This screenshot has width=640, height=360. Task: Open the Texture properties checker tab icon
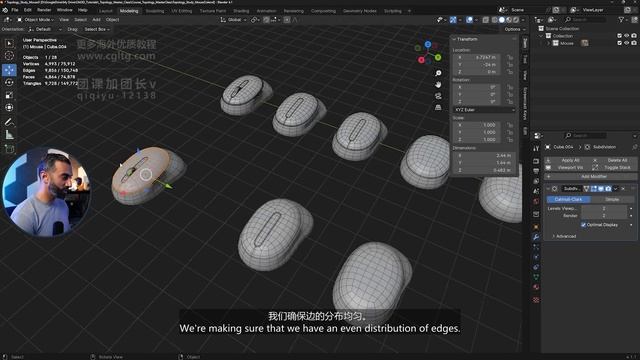(x=536, y=300)
